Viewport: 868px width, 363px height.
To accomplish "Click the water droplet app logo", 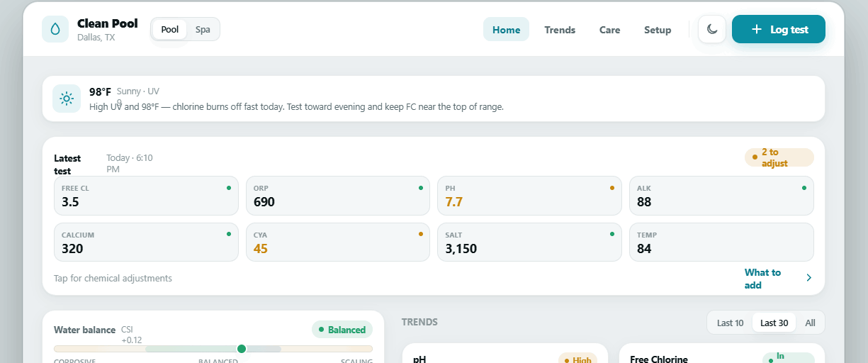I will (x=55, y=29).
